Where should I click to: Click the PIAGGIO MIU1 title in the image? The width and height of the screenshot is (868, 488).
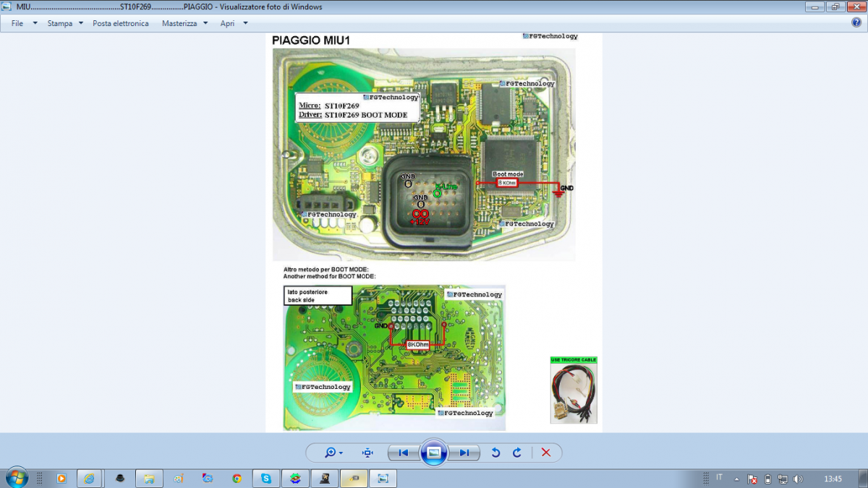tap(311, 41)
